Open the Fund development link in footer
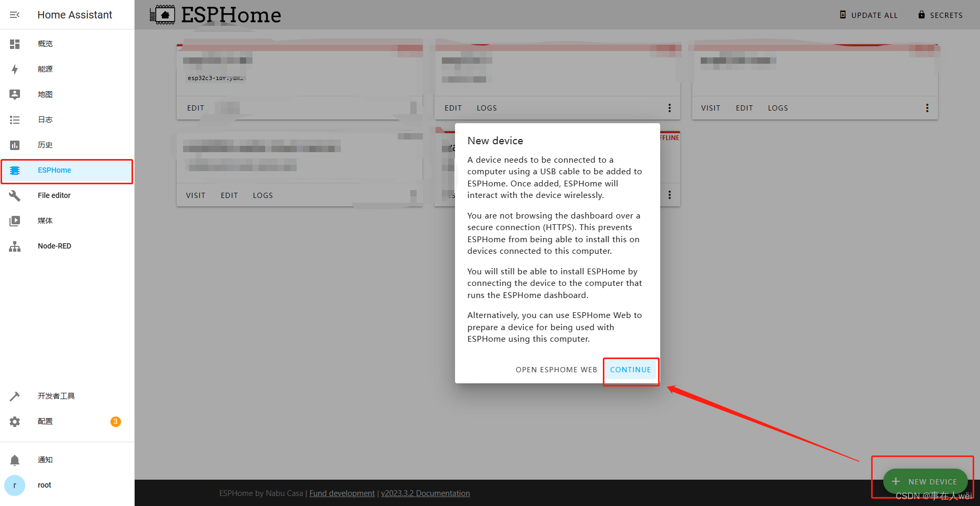Image resolution: width=980 pixels, height=506 pixels. 342,493
